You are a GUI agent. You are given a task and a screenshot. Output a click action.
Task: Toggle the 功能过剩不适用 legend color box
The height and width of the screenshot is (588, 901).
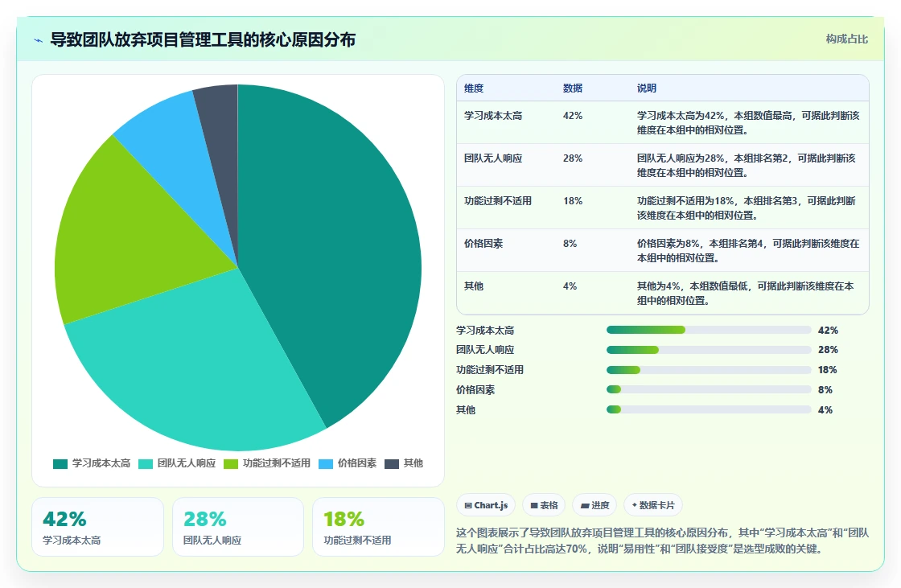point(230,464)
